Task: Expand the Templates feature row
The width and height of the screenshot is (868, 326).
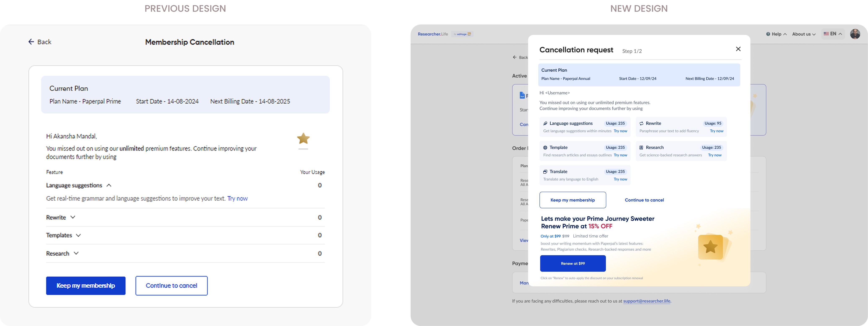Action: [79, 235]
